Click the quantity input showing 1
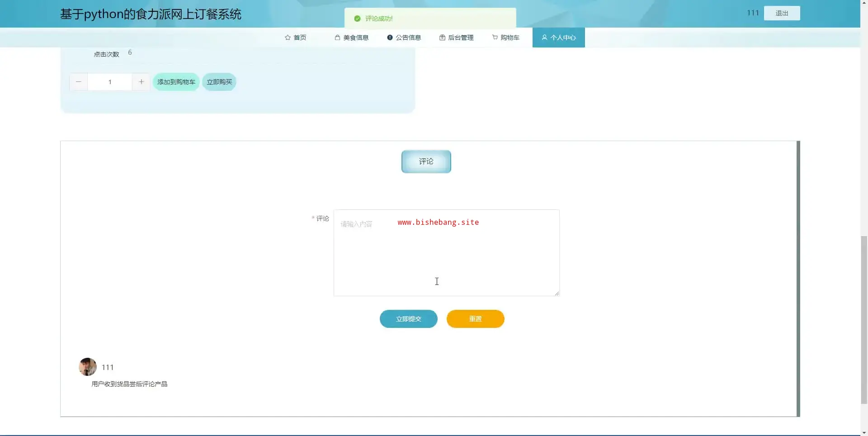The height and width of the screenshot is (436, 868). coord(110,82)
